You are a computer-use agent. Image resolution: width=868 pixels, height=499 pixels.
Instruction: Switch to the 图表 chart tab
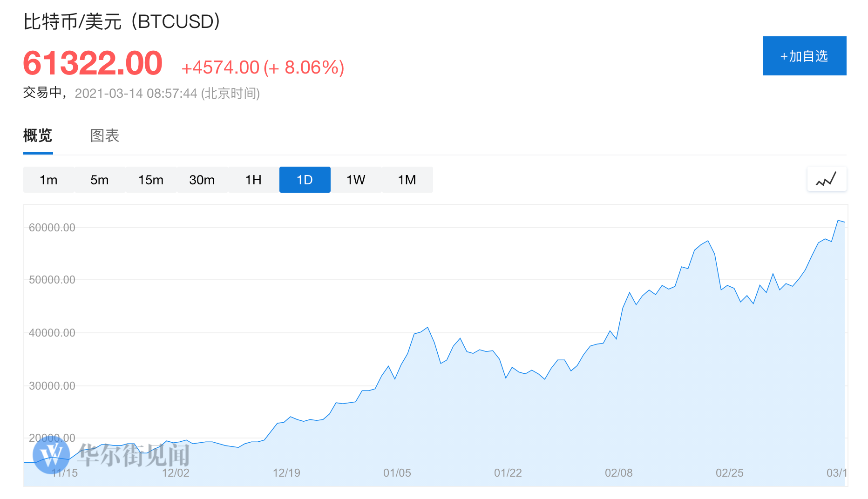[105, 135]
